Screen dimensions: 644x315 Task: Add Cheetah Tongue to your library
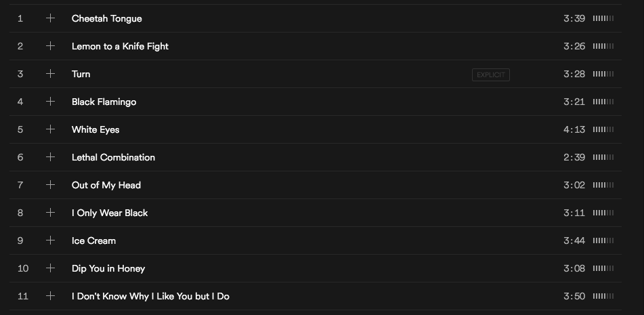50,18
